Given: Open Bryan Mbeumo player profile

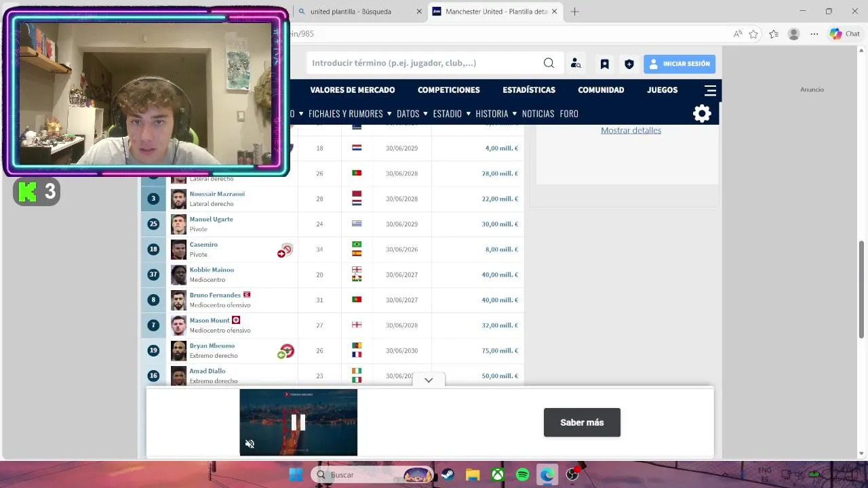Looking at the screenshot, I should tap(212, 346).
